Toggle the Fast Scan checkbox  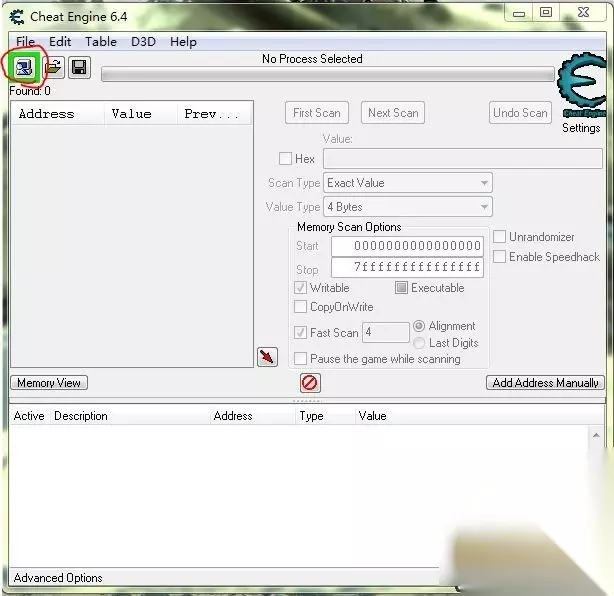300,332
